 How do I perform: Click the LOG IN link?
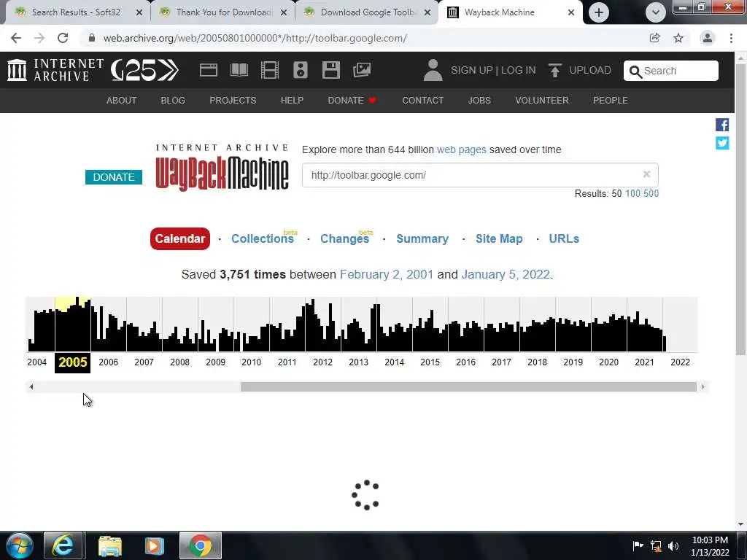[x=519, y=70]
